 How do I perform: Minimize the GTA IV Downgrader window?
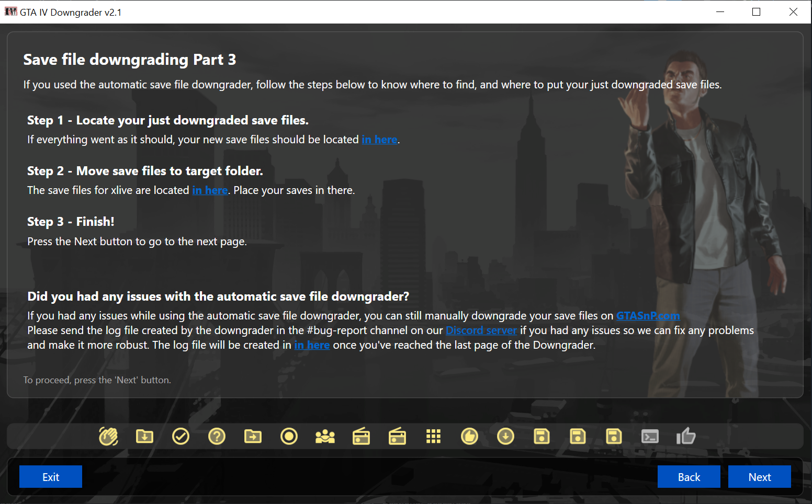720,12
